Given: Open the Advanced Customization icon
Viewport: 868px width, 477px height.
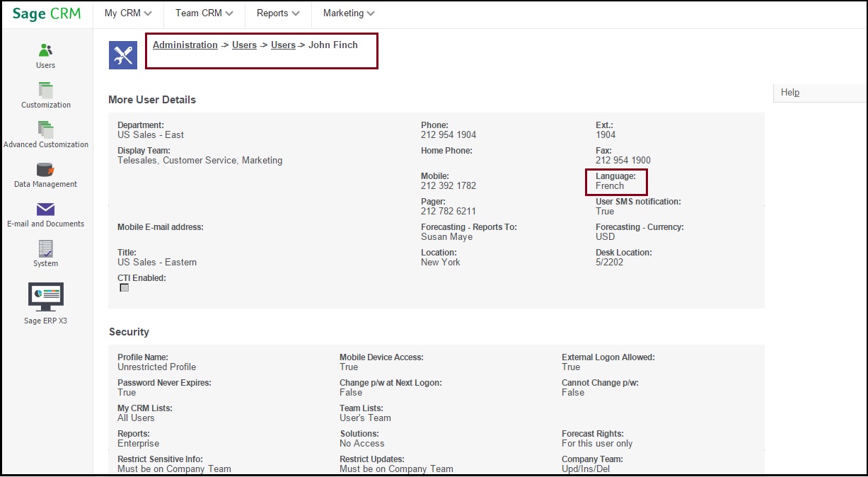Looking at the screenshot, I should [x=46, y=130].
